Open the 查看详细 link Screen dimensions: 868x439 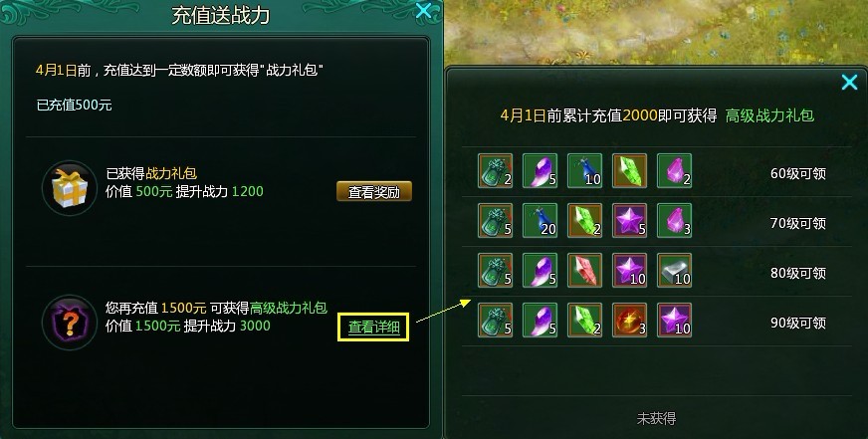tap(373, 328)
